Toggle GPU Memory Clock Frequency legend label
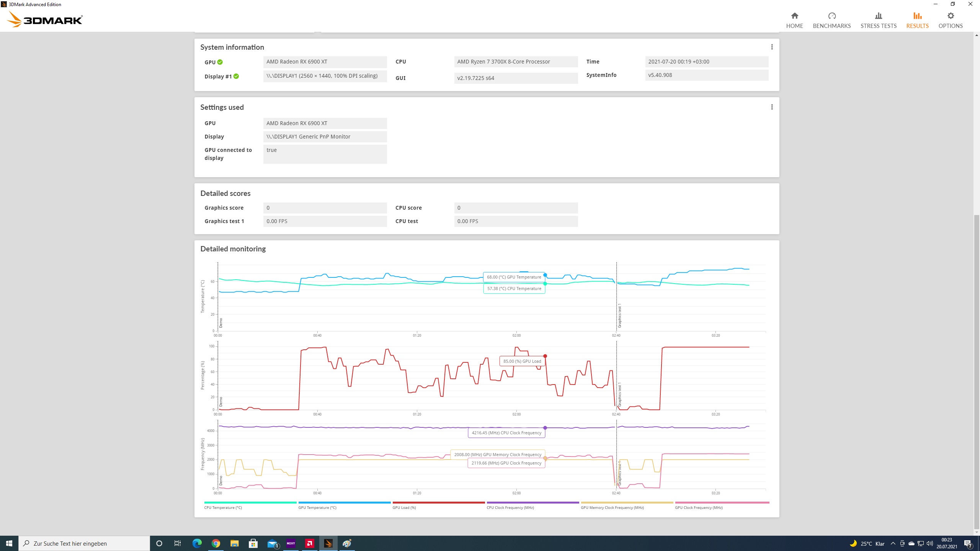 tap(612, 507)
